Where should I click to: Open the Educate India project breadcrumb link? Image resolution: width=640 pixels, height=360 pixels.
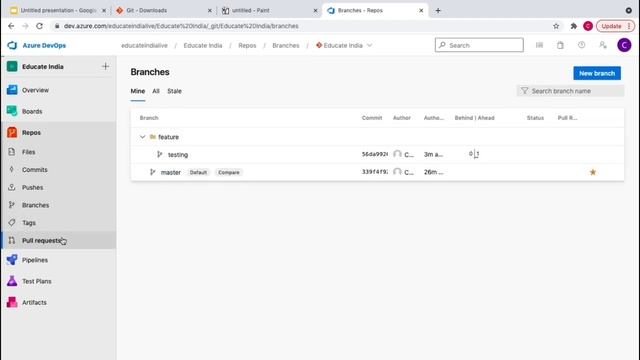pos(203,45)
